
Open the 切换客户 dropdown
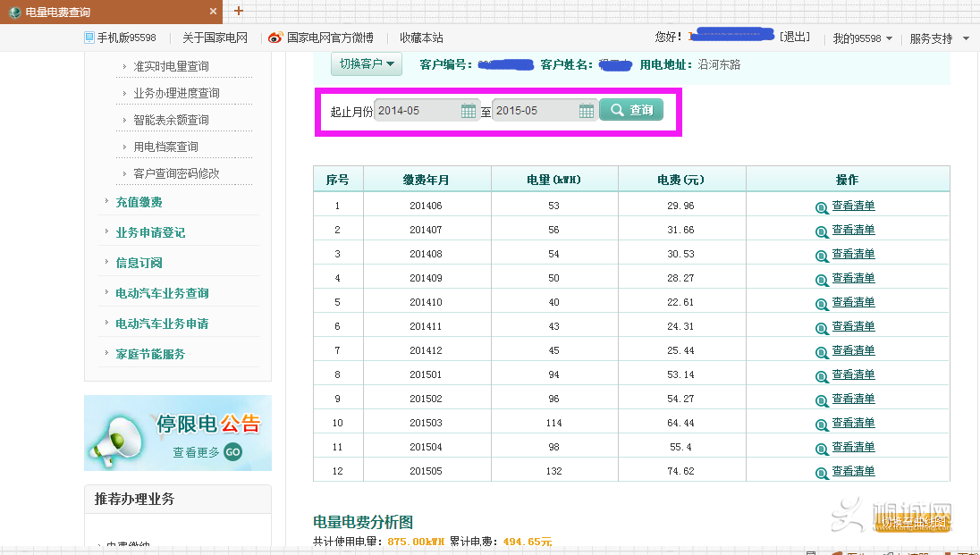pos(366,63)
